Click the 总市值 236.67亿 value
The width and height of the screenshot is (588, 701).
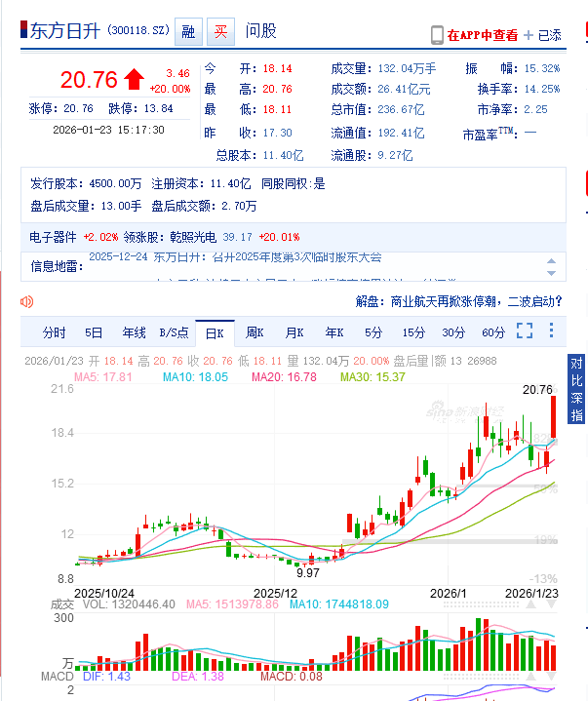point(401,109)
